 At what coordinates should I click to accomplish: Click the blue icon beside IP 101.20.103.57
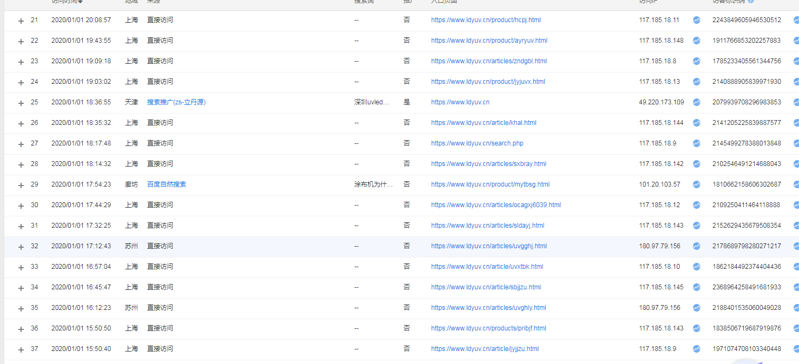696,184
